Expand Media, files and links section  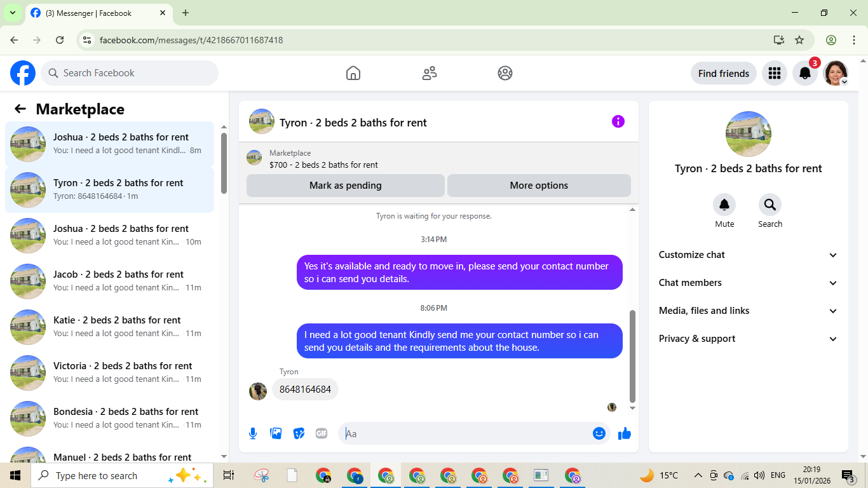[749, 311]
